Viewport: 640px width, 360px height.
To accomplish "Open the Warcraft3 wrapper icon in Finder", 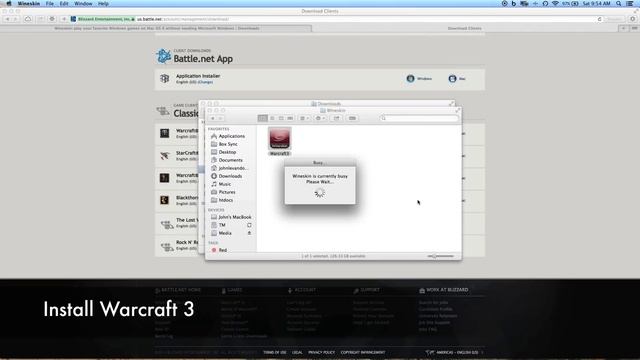I will pyautogui.click(x=280, y=139).
